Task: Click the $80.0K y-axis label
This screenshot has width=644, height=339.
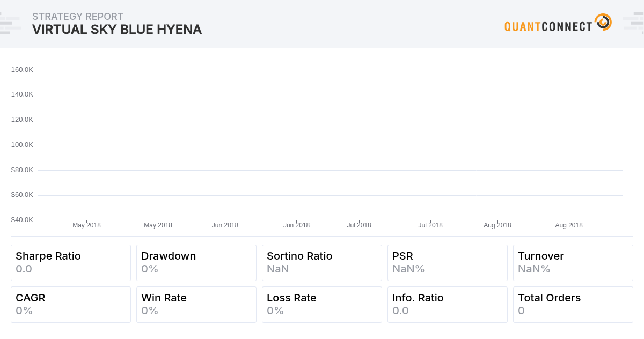Action: pyautogui.click(x=22, y=169)
